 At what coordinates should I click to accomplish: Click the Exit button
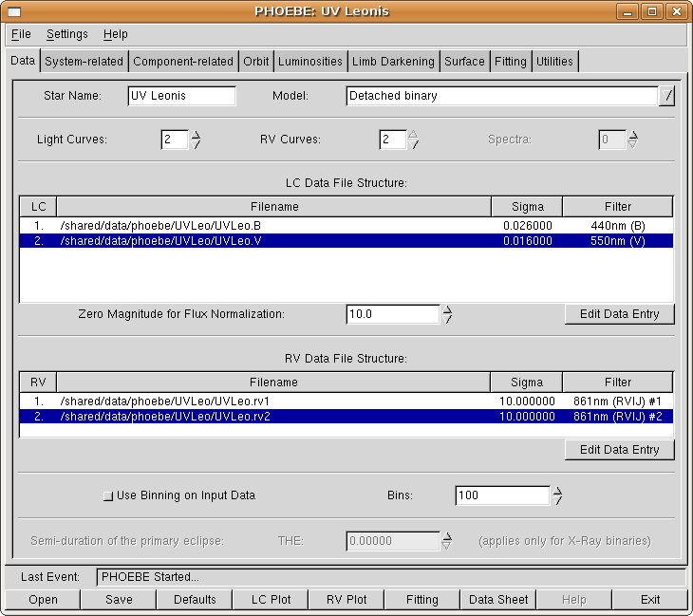click(x=650, y=600)
